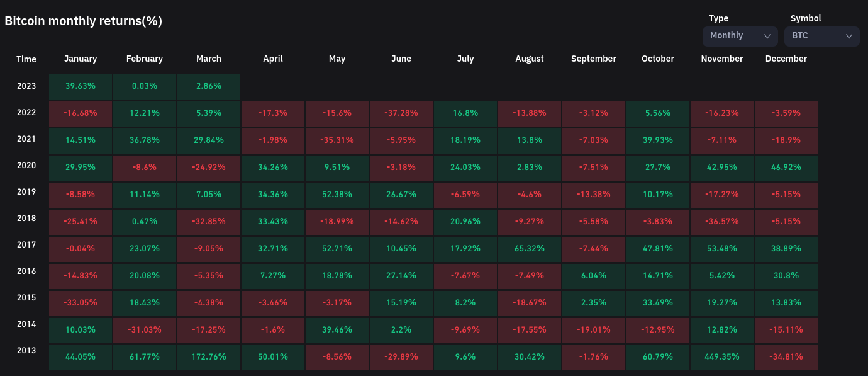Click the 52.38% May 2019 cell
The height and width of the screenshot is (376, 868).
click(337, 195)
